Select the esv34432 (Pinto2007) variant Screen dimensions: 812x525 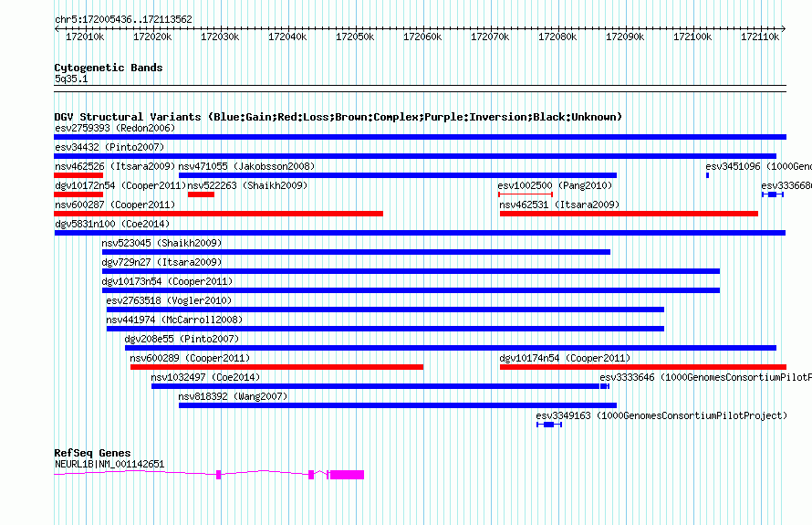point(415,156)
